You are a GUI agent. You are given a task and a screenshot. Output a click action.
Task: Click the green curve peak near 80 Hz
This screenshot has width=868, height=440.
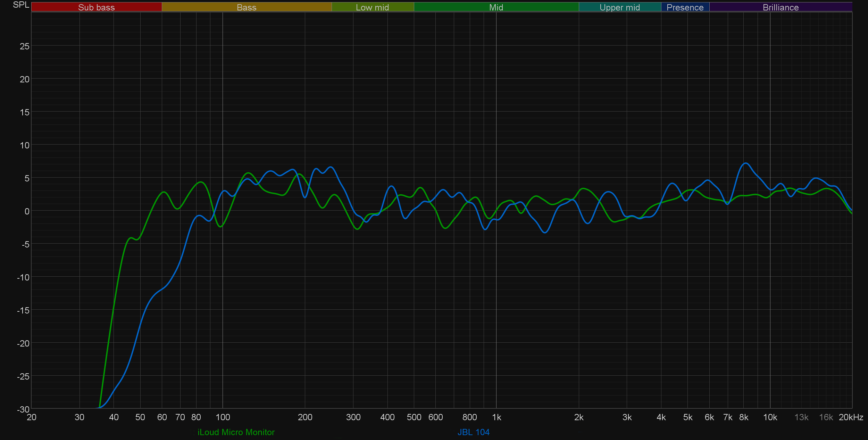pos(201,182)
